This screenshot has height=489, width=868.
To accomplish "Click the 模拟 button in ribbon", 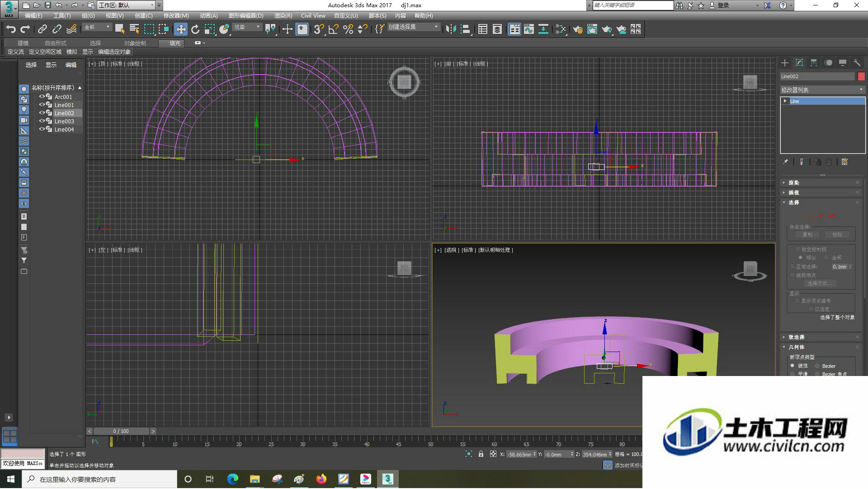I will (x=72, y=52).
